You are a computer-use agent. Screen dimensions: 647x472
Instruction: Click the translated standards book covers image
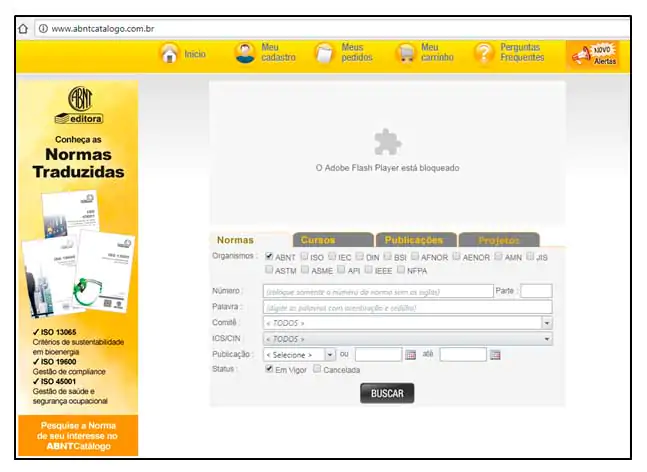78,255
